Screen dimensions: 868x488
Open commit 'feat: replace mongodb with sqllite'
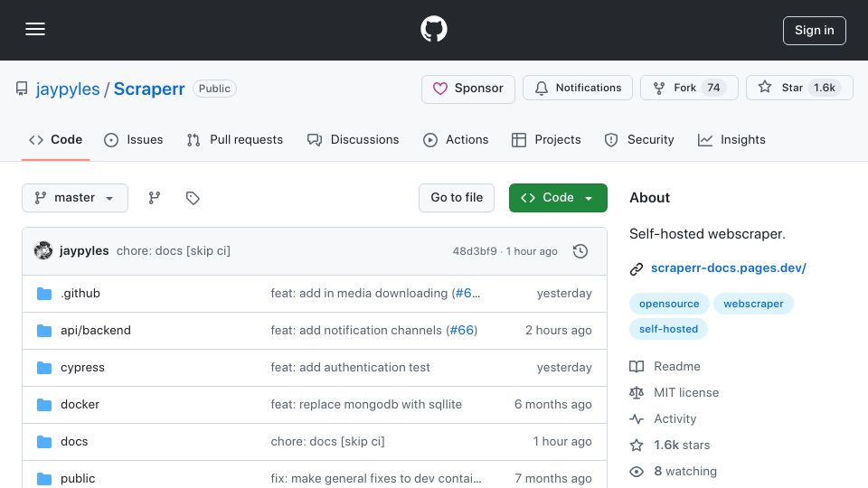pyautogui.click(x=366, y=405)
